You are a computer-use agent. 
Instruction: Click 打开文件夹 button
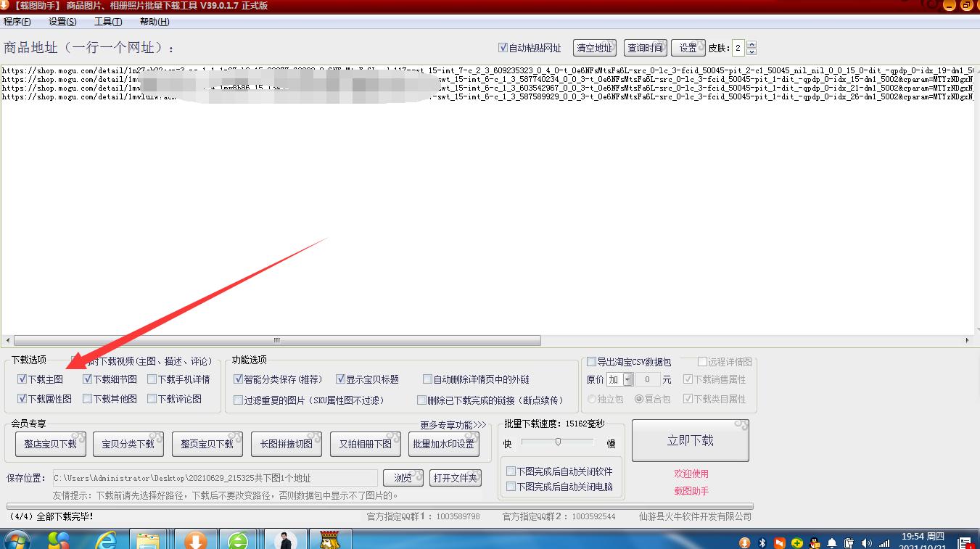point(456,478)
